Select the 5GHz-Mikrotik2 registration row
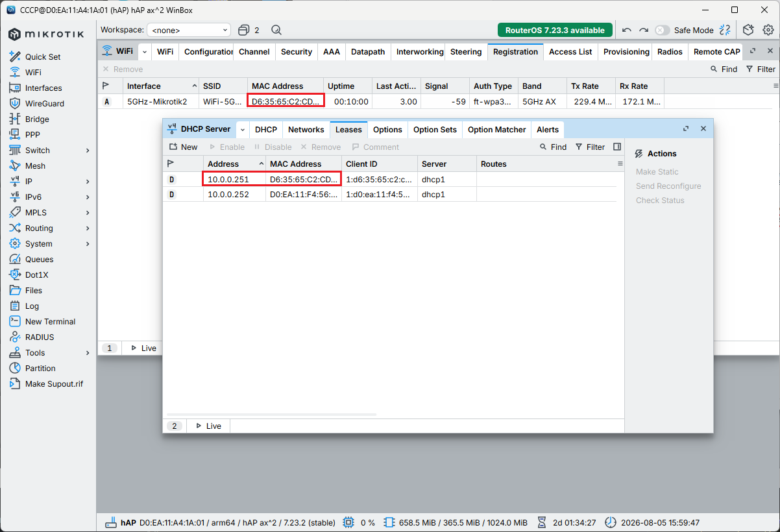Screen dimensions: 780x532 click(x=381, y=102)
